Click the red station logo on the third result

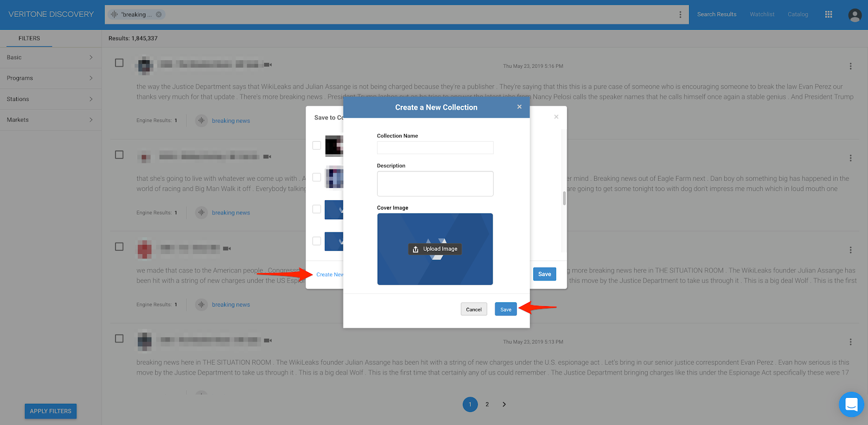[x=144, y=249]
